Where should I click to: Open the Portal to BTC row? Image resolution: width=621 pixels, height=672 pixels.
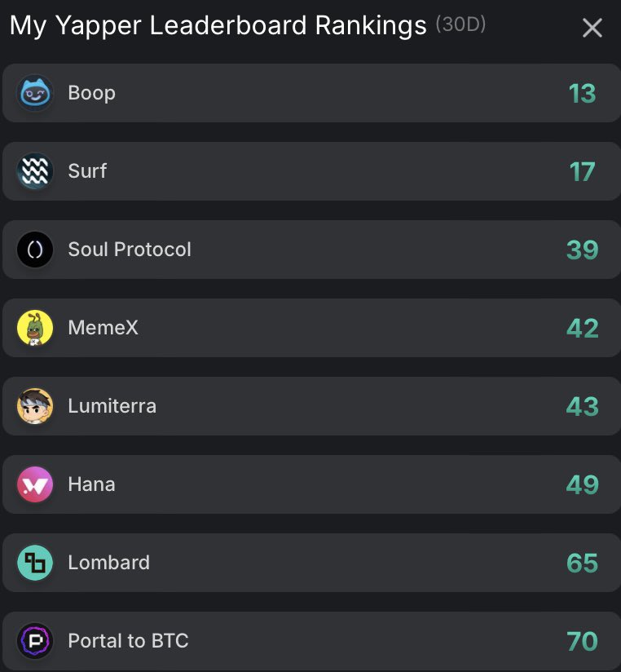click(312, 641)
